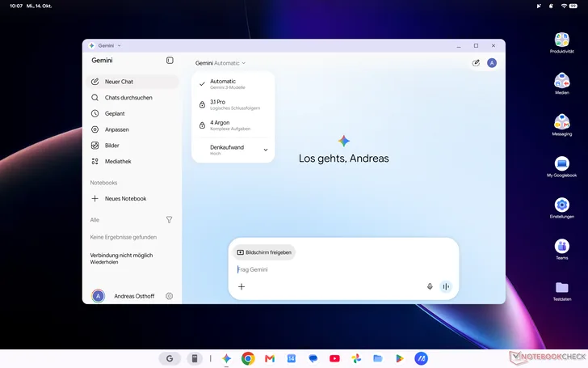
Task: Select the Automatic model option
Action: [233, 84]
